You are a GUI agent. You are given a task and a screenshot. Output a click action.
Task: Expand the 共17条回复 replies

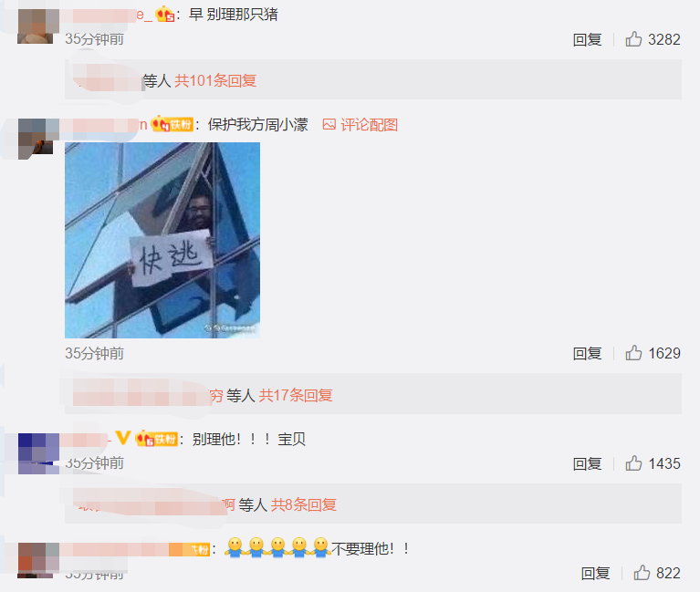(296, 395)
